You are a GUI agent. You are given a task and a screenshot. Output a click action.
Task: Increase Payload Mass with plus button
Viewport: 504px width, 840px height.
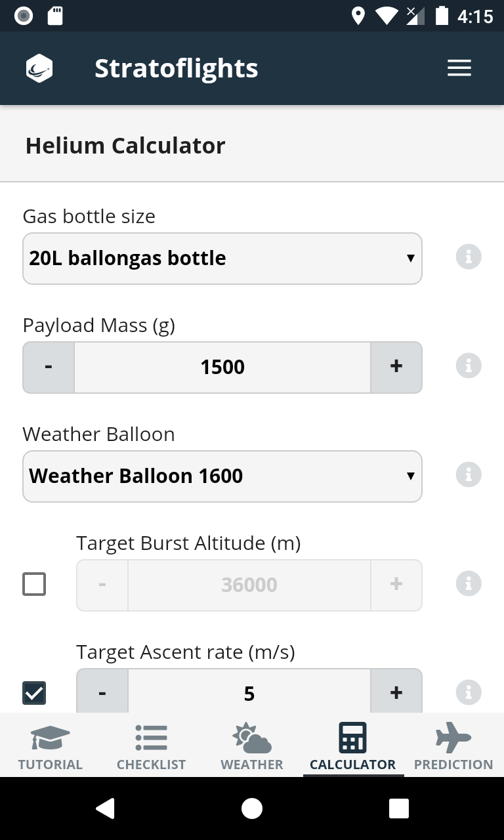[396, 367]
